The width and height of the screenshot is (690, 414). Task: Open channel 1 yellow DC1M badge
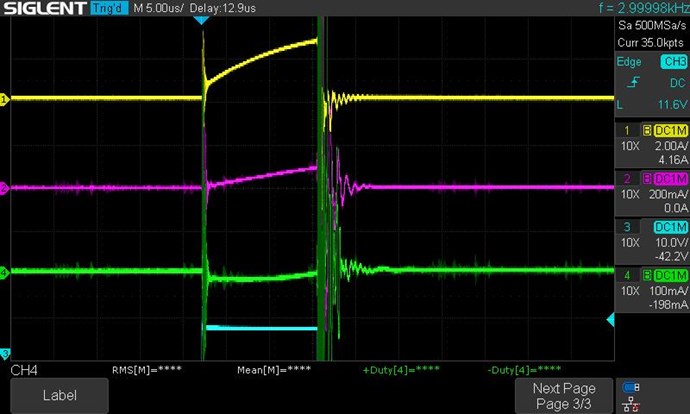pos(670,131)
